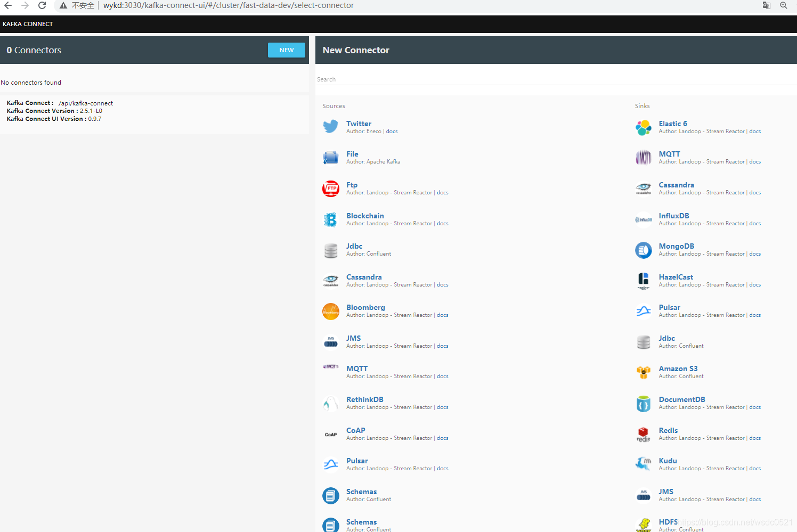
Task: Choose the Ftp source connector icon
Action: [331, 189]
